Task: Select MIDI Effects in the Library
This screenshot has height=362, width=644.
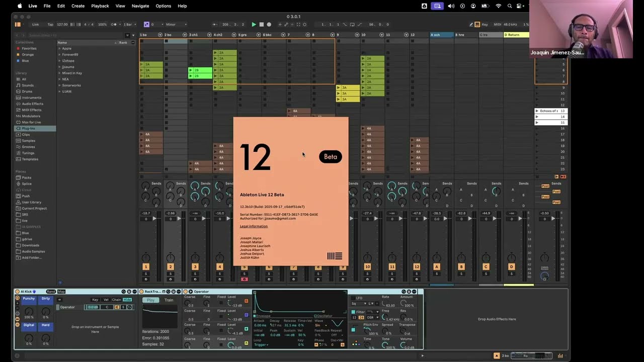Action: (32, 110)
